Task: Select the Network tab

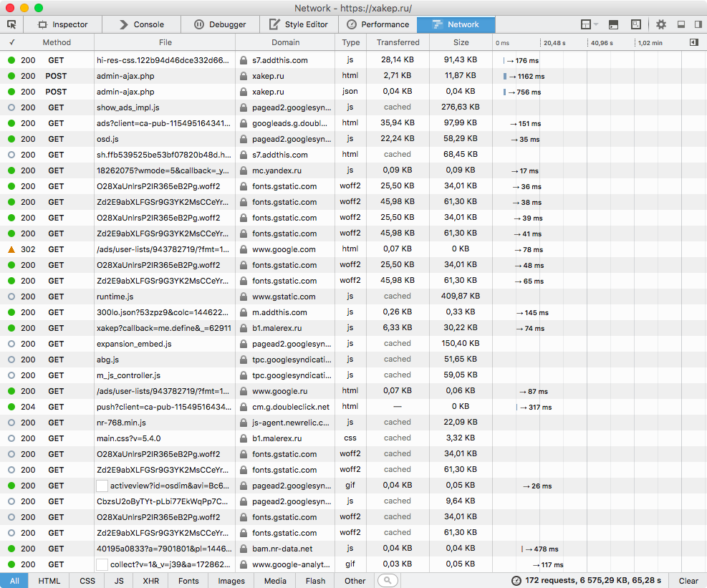Action: 456,24
